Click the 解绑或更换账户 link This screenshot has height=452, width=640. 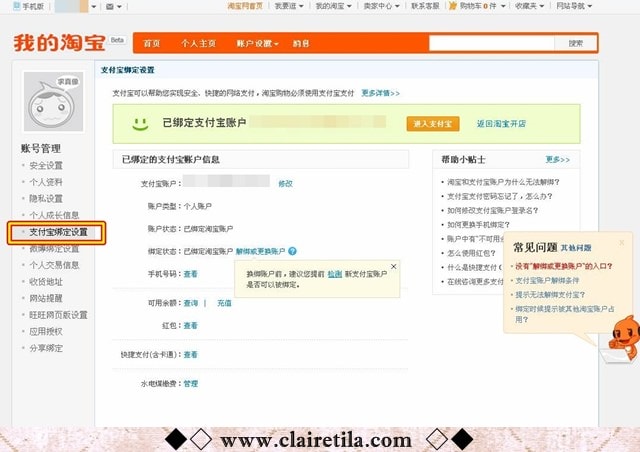point(260,251)
